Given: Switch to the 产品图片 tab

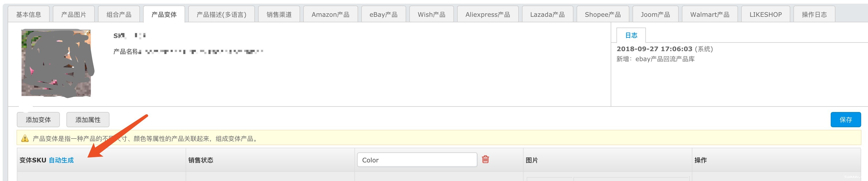Looking at the screenshot, I should pyautogui.click(x=74, y=14).
